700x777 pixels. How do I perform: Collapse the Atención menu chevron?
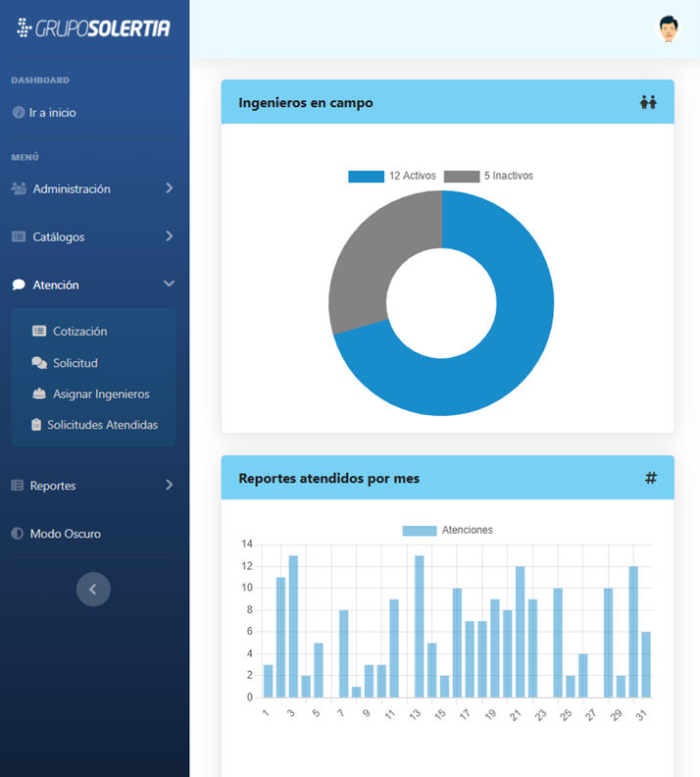(x=169, y=285)
